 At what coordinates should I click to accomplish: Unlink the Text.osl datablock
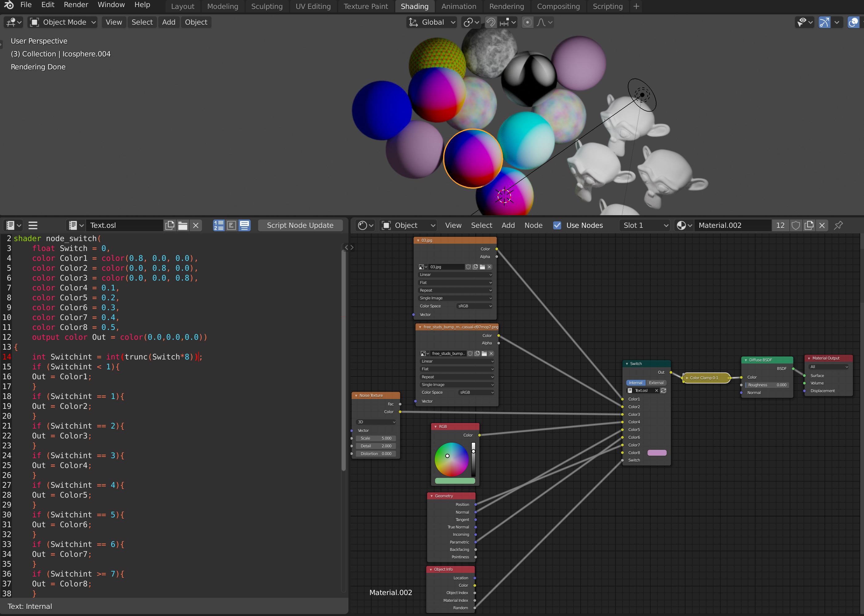coord(196,225)
